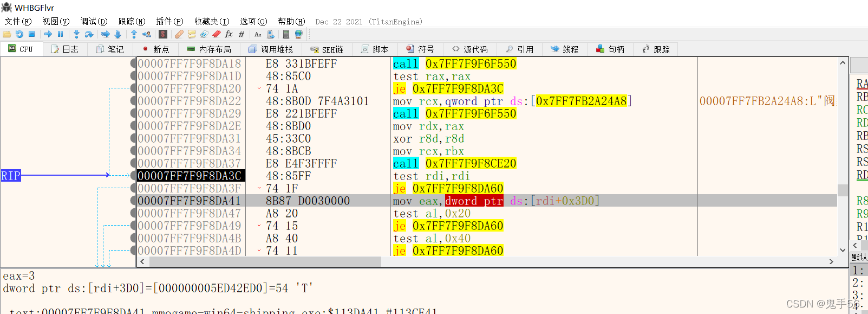Open the 选项(O) menu
This screenshot has height=314, width=868.
(254, 21)
